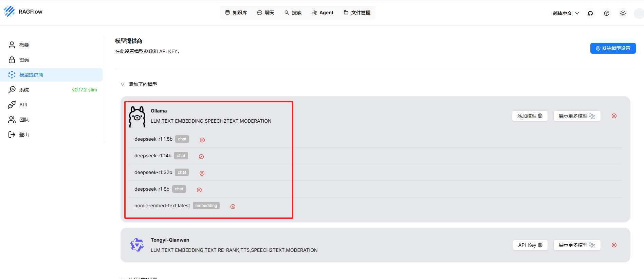Select 密码 in the sidebar
This screenshot has height=279, width=644.
(x=51, y=60)
